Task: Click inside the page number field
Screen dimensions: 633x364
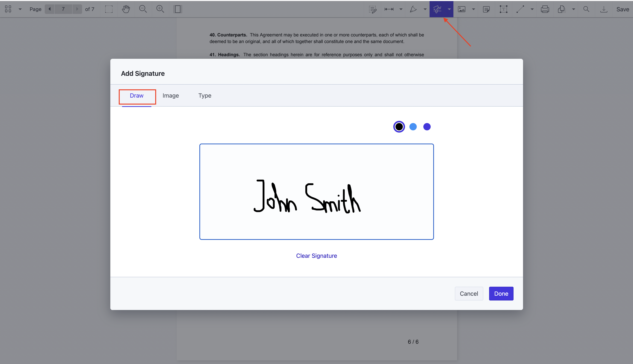Action: [63, 9]
